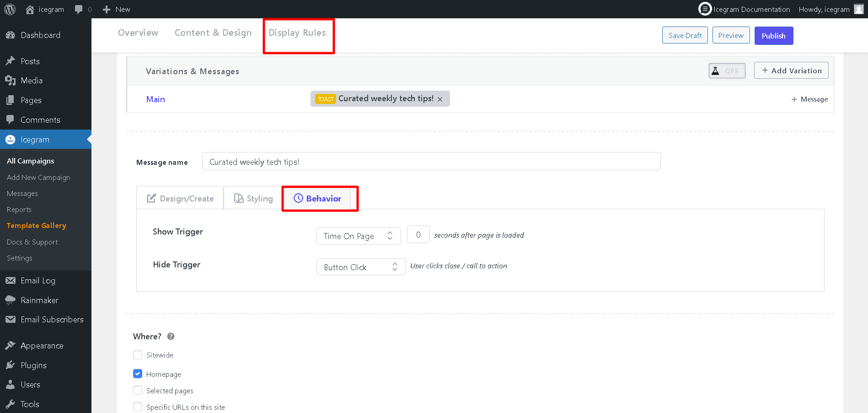Open comments bubble icon in admin bar
This screenshot has height=413, width=868.
79,10
